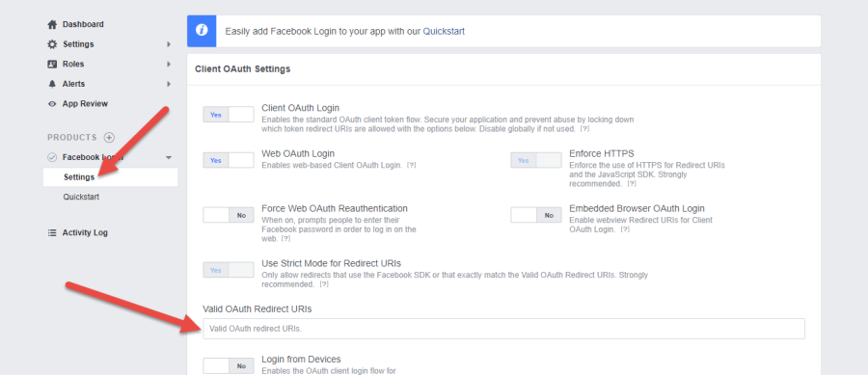The width and height of the screenshot is (868, 375).
Task: Click the Login from Devices label
Action: point(302,360)
